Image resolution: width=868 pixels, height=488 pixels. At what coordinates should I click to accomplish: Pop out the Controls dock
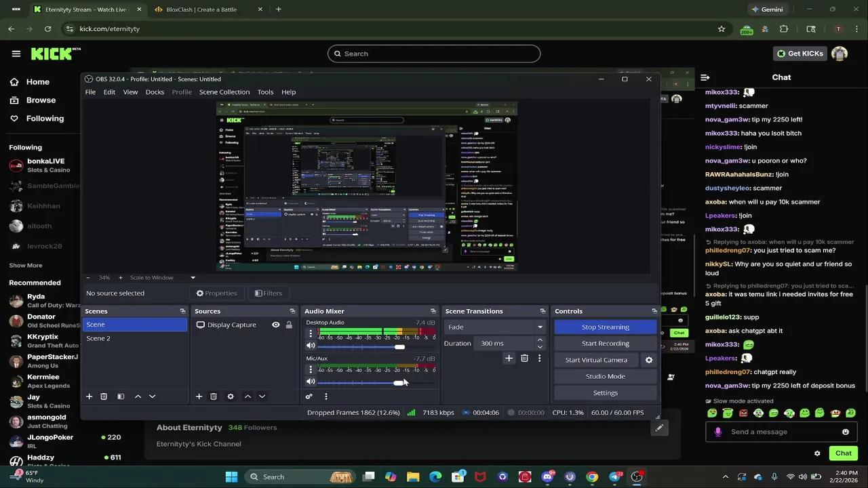click(654, 311)
